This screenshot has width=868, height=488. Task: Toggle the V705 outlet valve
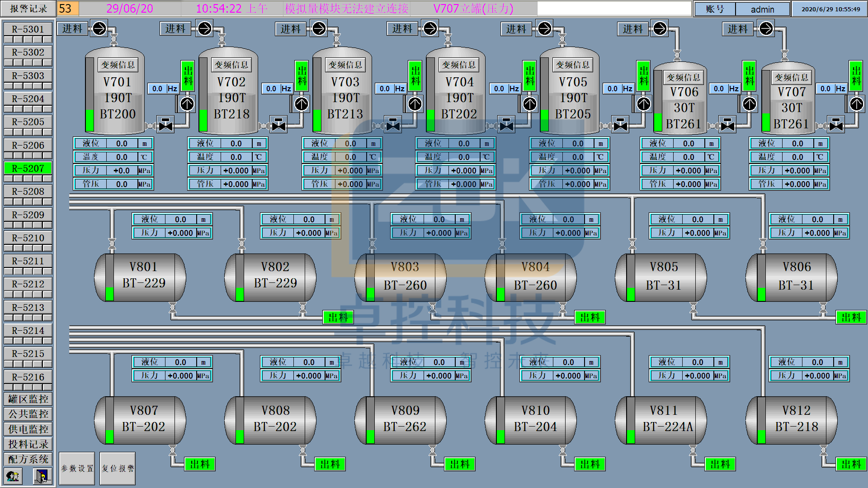pyautogui.click(x=620, y=124)
